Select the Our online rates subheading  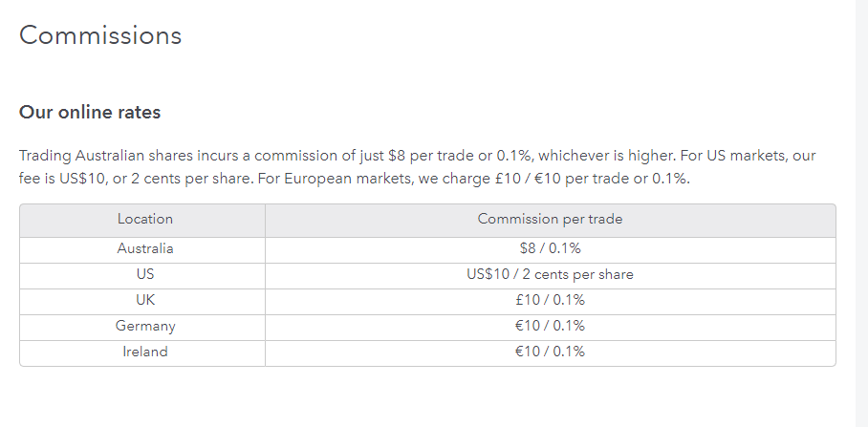[x=90, y=113]
